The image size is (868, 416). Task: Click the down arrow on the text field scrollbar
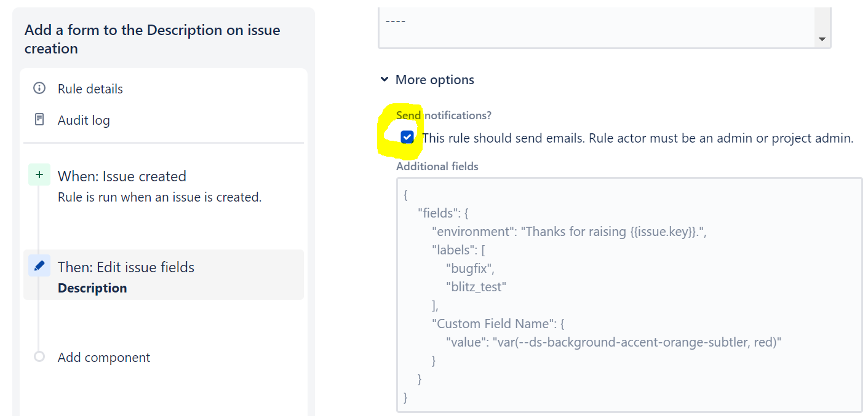pyautogui.click(x=822, y=39)
